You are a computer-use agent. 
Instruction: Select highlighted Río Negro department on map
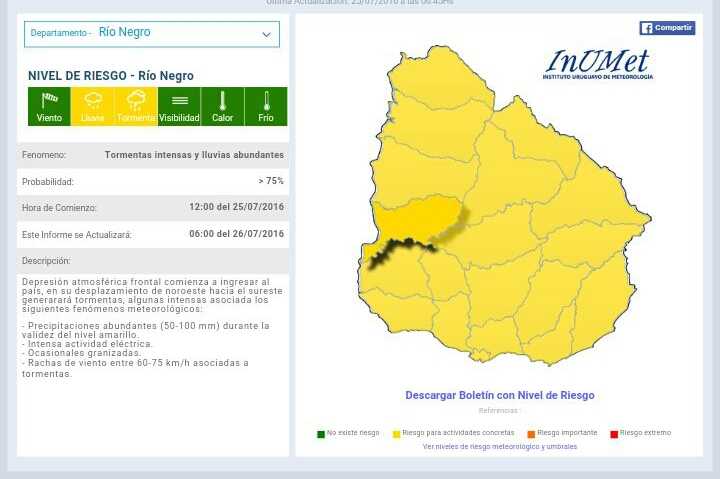point(415,220)
